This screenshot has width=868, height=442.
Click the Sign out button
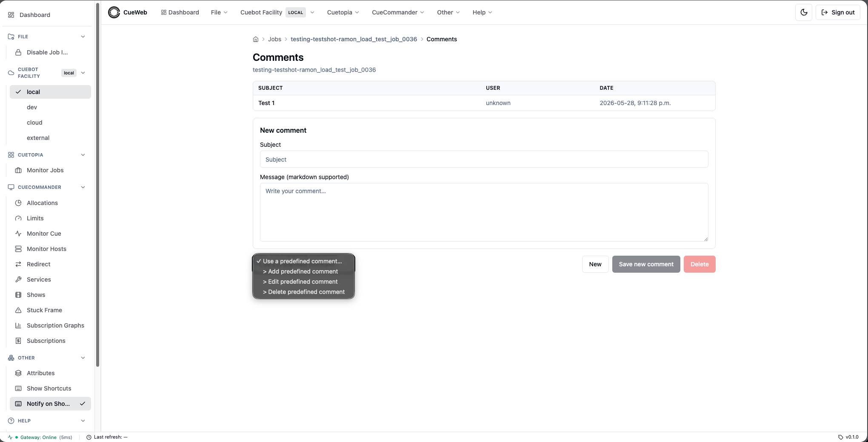click(x=838, y=12)
